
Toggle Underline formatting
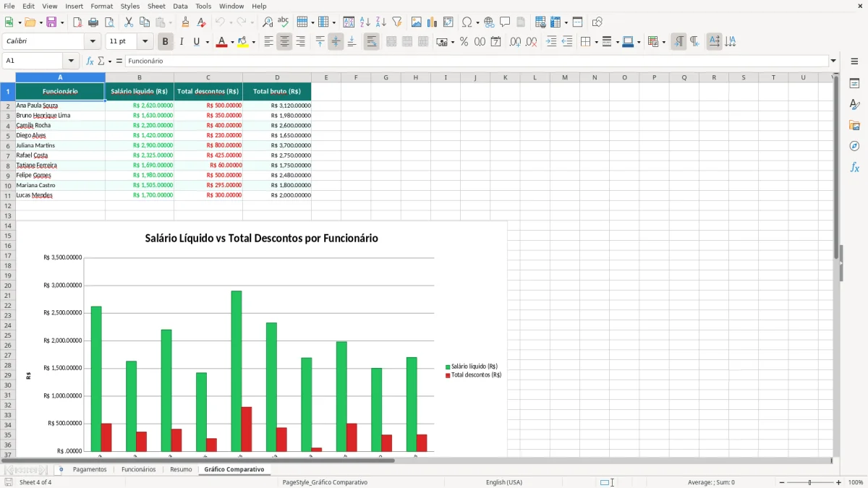pos(196,42)
